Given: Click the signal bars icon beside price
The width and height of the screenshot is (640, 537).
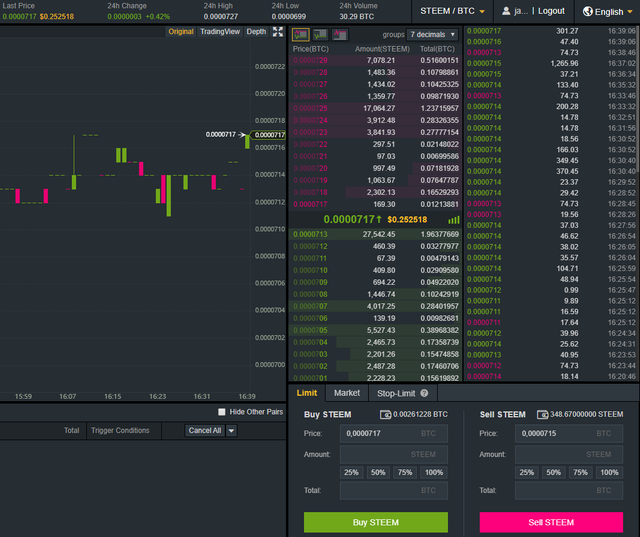Looking at the screenshot, I should 454,220.
